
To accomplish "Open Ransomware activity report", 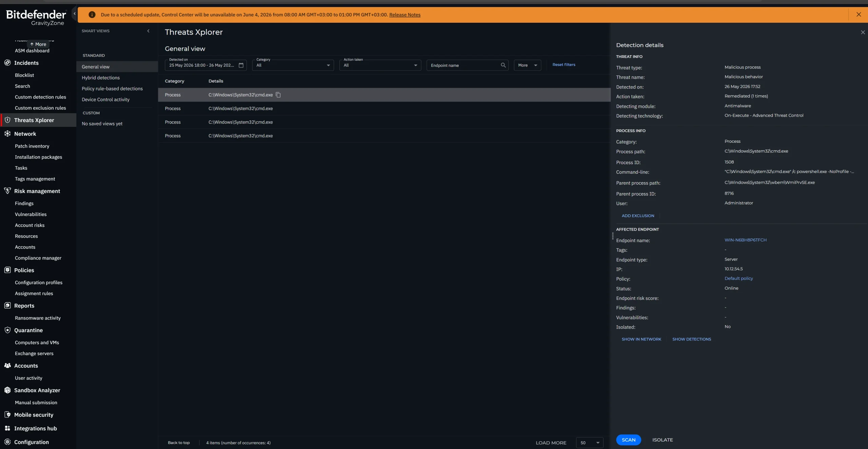I will pyautogui.click(x=38, y=318).
